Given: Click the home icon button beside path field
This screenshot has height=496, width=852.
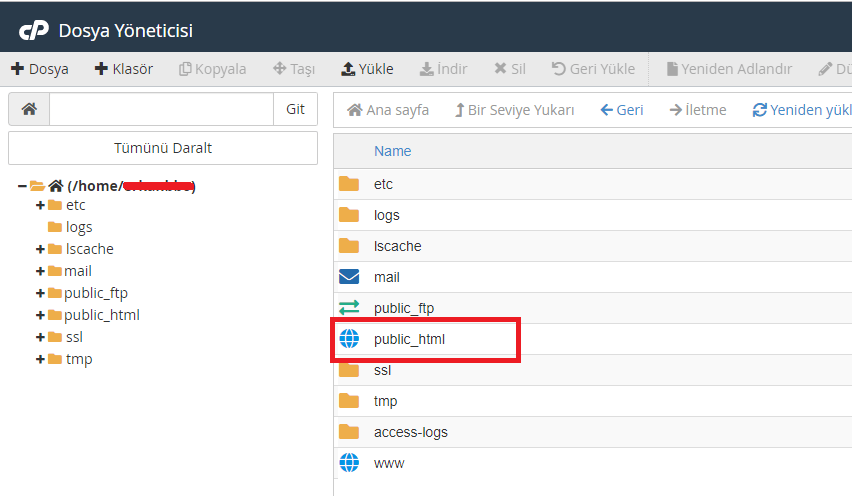Looking at the screenshot, I should 29,109.
